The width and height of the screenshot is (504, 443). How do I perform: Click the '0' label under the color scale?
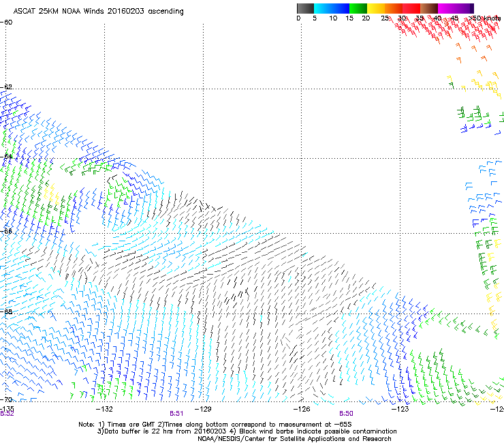298,18
